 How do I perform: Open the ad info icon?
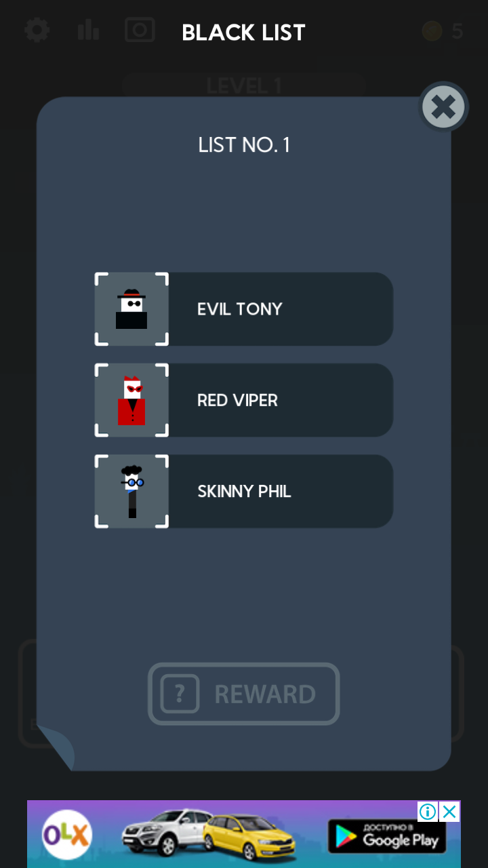click(428, 811)
